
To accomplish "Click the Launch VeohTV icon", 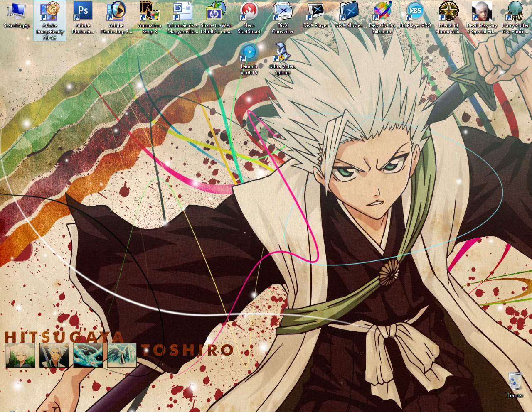I will click(249, 59).
